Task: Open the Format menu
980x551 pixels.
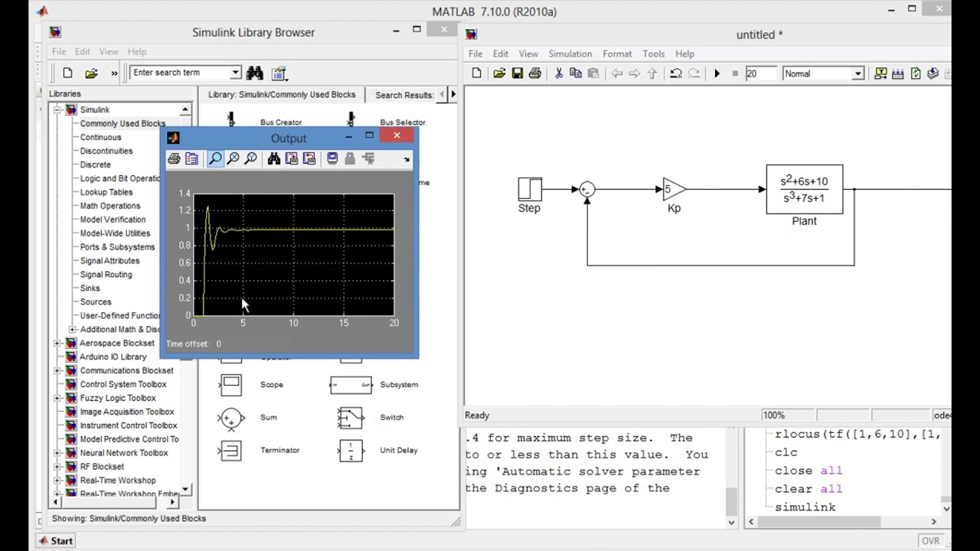Action: tap(617, 54)
